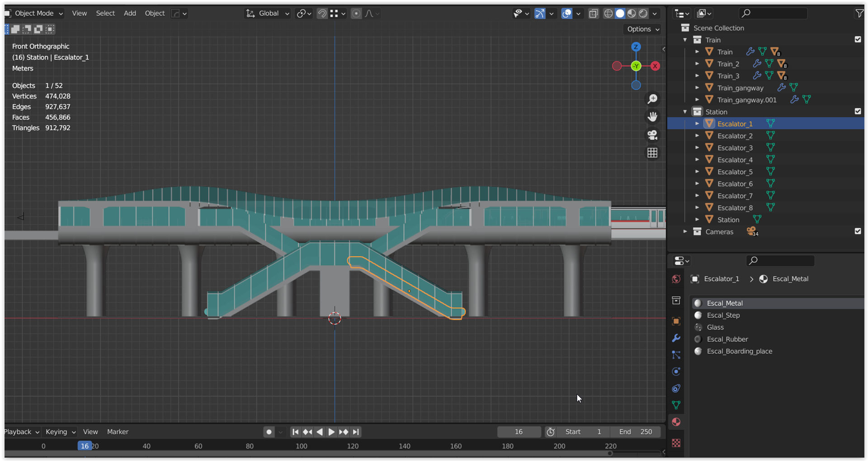Open the Object properties tab

[676, 321]
